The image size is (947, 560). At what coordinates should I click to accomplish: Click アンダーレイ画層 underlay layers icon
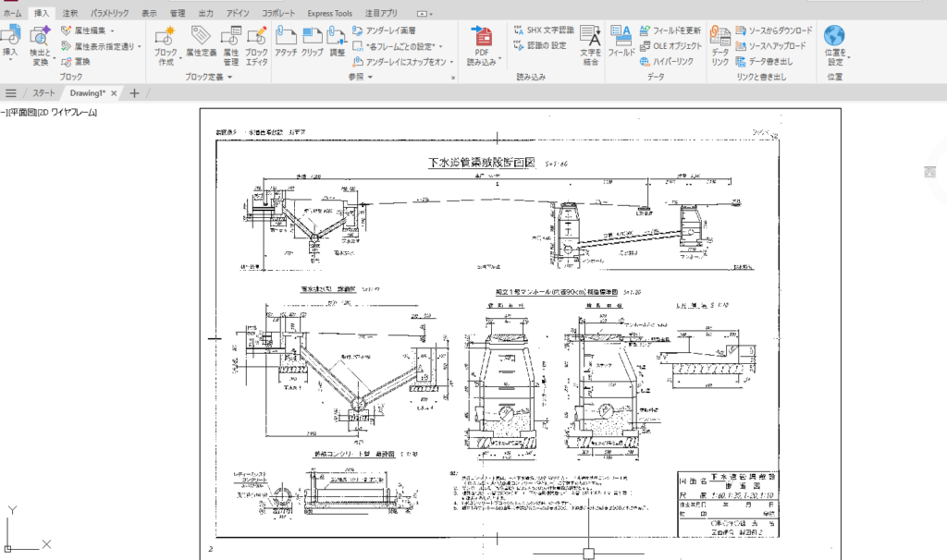(x=358, y=30)
